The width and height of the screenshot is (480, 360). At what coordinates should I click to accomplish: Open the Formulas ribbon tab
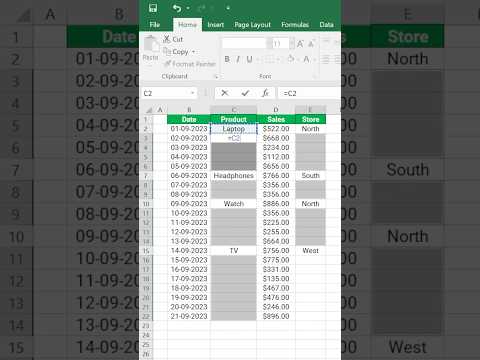295,25
